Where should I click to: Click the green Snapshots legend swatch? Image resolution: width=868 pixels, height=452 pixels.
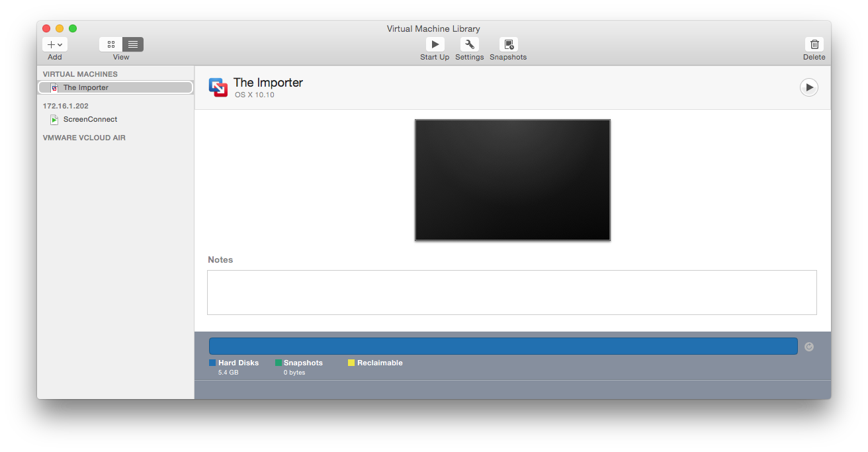pyautogui.click(x=279, y=363)
